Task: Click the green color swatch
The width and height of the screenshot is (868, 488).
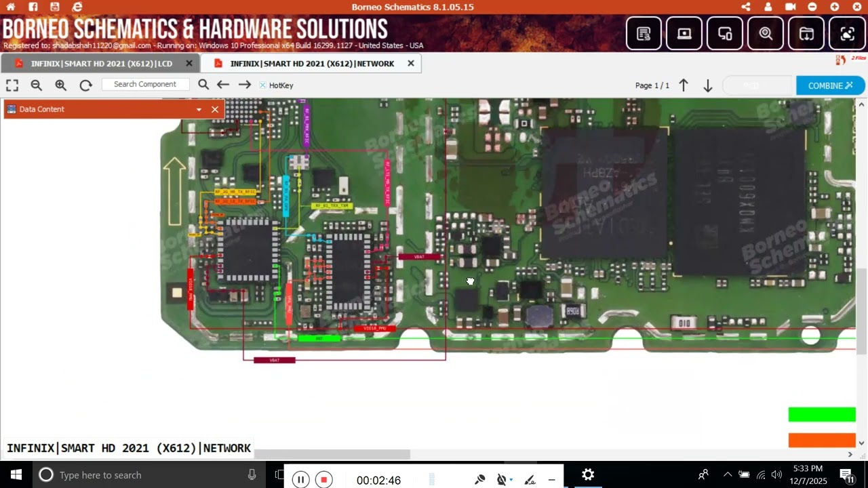Action: pos(822,415)
